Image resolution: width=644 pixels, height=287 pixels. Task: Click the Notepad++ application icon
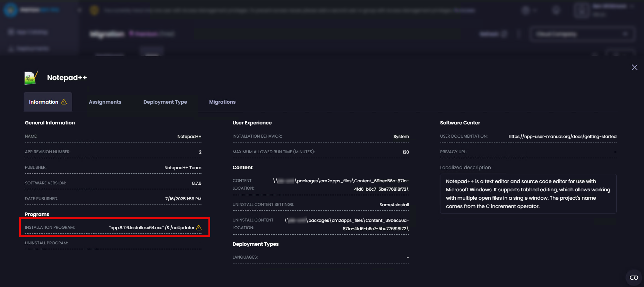[x=31, y=78]
